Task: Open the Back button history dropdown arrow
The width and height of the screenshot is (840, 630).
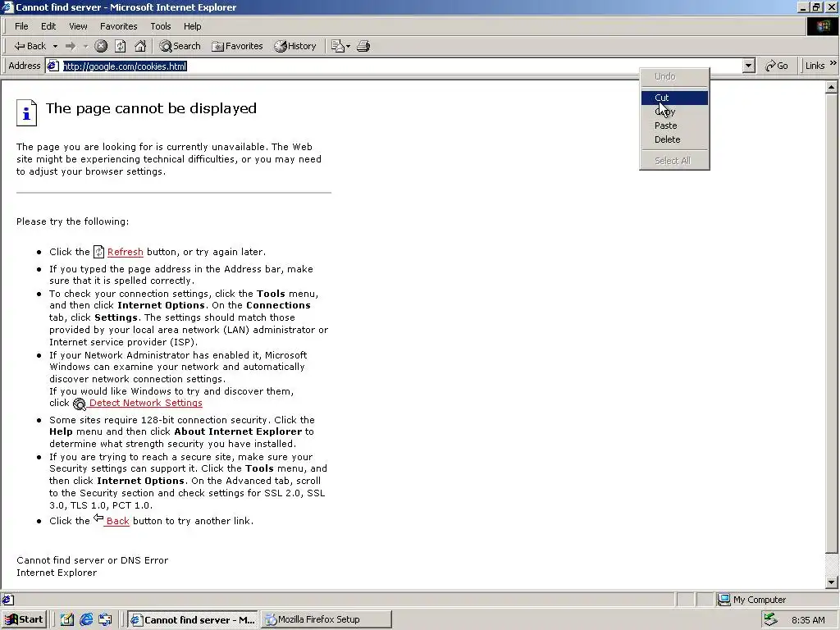Action: 55,46
